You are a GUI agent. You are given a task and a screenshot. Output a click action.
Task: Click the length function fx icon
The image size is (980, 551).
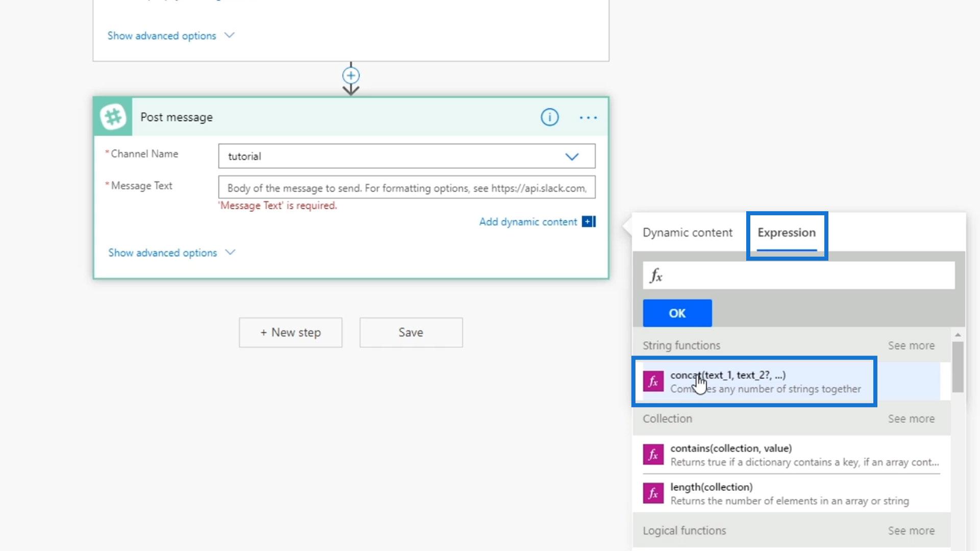coord(653,493)
